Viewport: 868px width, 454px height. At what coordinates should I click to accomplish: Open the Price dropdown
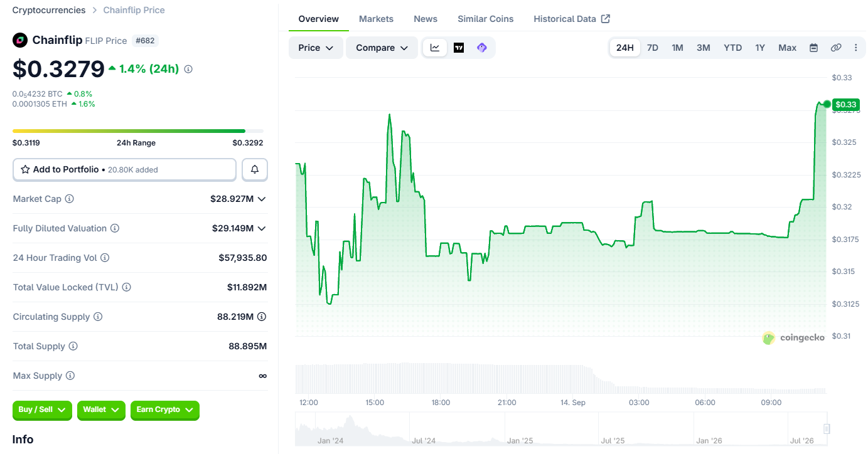pos(316,48)
